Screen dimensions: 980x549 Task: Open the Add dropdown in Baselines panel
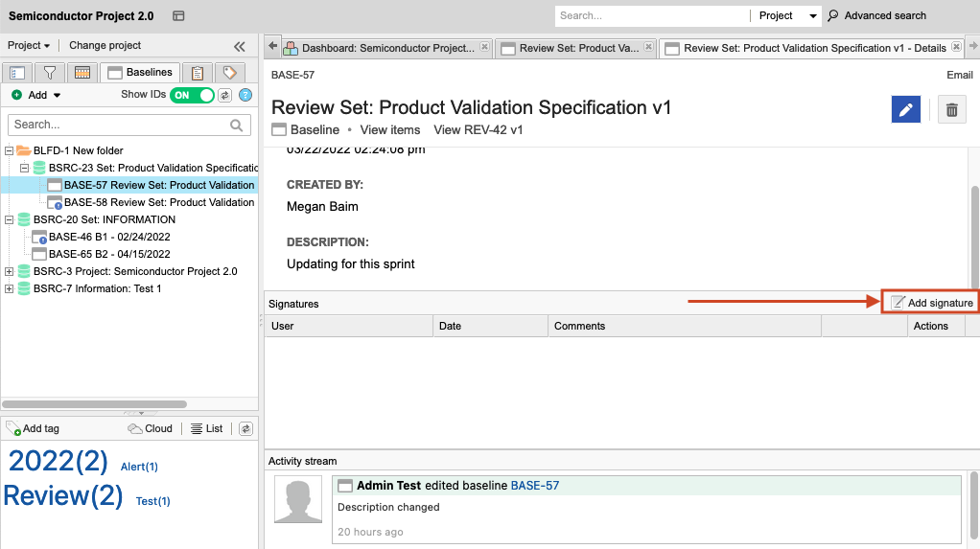pyautogui.click(x=36, y=95)
